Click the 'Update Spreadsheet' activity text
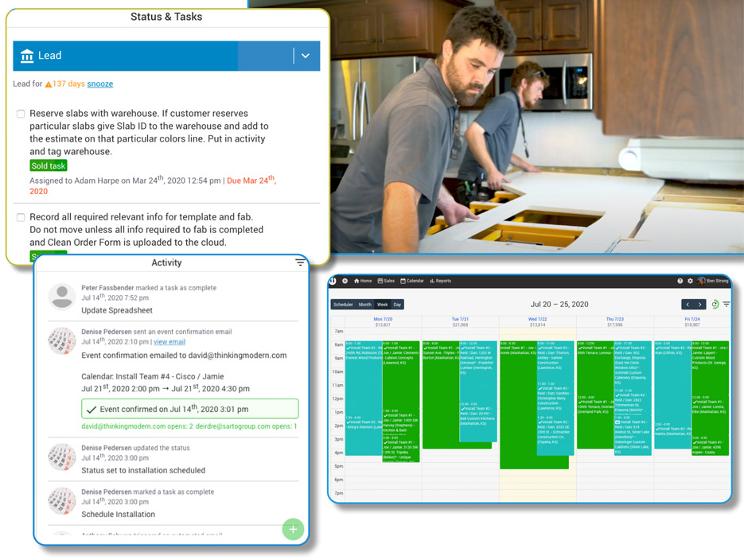Viewport: 744px width, 560px height. tap(117, 310)
